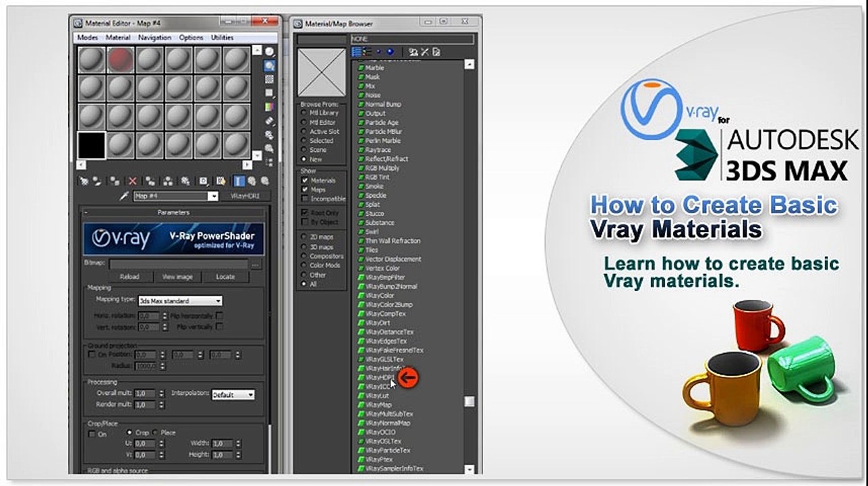Click Go to Parent icon

pyautogui.click(x=252, y=181)
